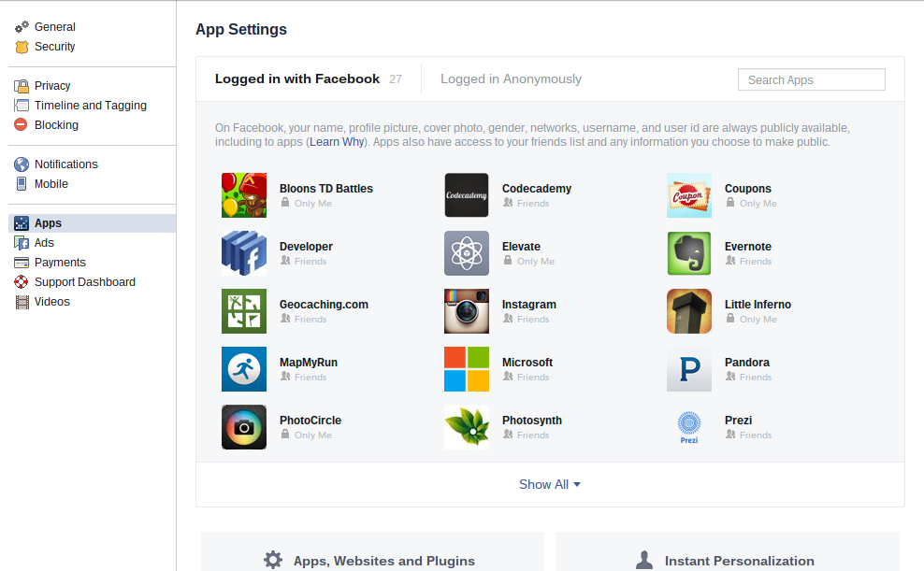Open the Pandora app name link
The image size is (924, 571).
coord(747,363)
